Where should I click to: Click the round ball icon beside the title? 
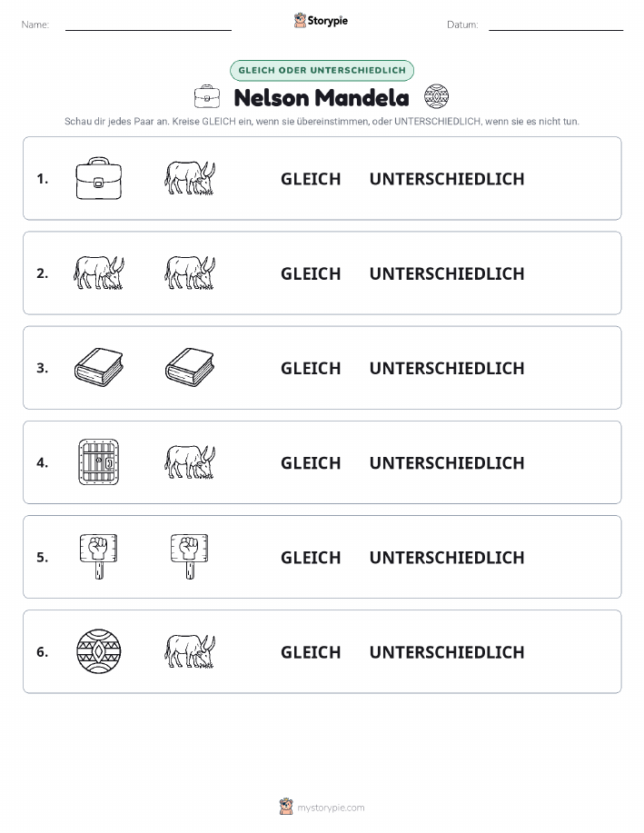coord(436,96)
